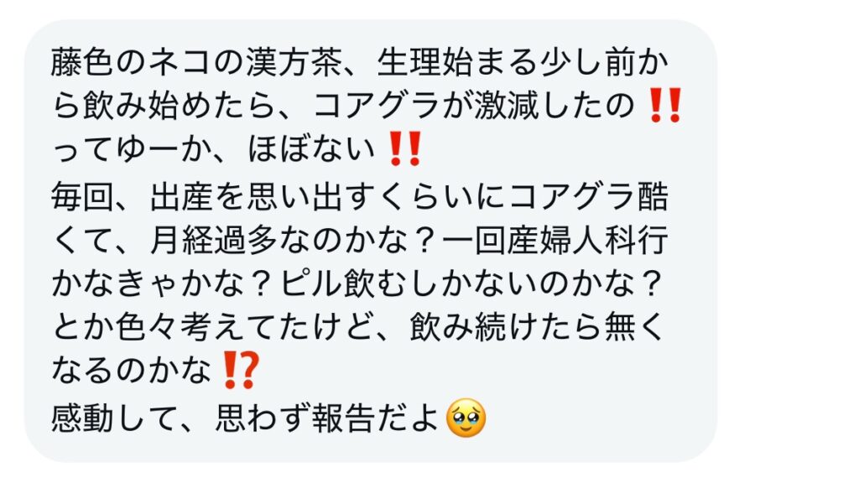Click the words 思わず報告だよ
This screenshot has width=859, height=504.
(x=328, y=418)
